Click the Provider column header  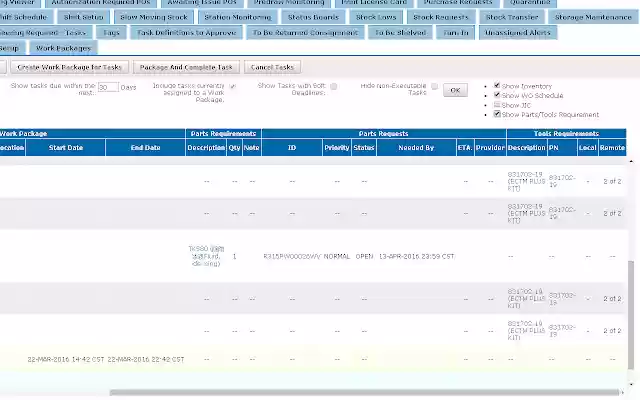490,148
